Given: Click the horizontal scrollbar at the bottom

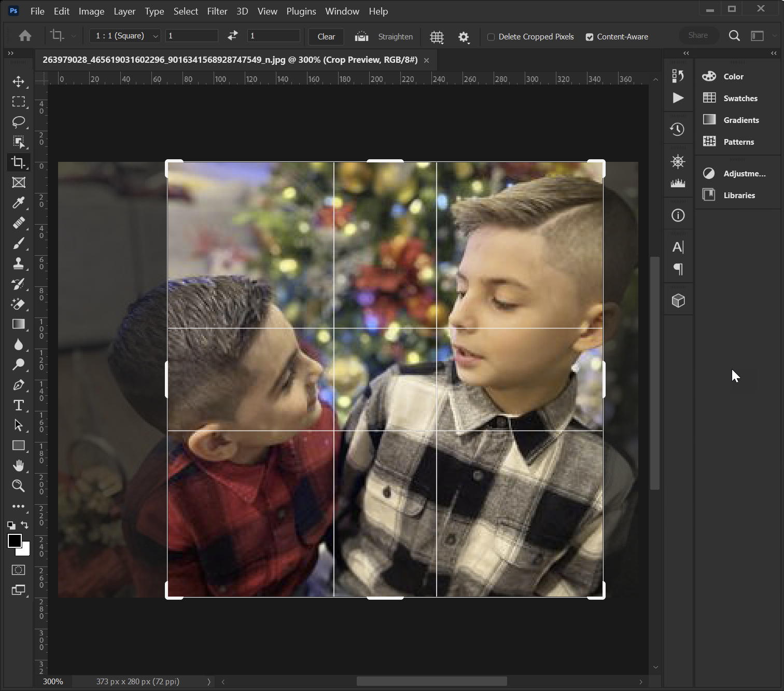Looking at the screenshot, I should [432, 681].
